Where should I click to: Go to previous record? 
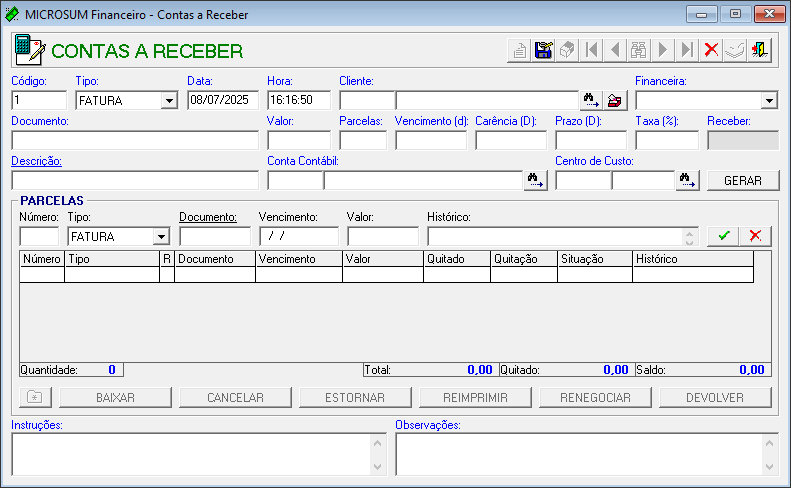[x=615, y=50]
